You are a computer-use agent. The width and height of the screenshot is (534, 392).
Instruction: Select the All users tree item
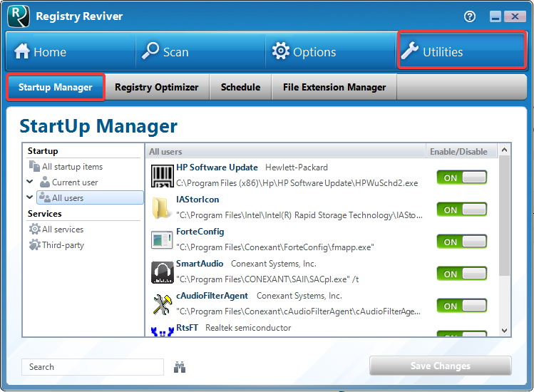[90, 197]
